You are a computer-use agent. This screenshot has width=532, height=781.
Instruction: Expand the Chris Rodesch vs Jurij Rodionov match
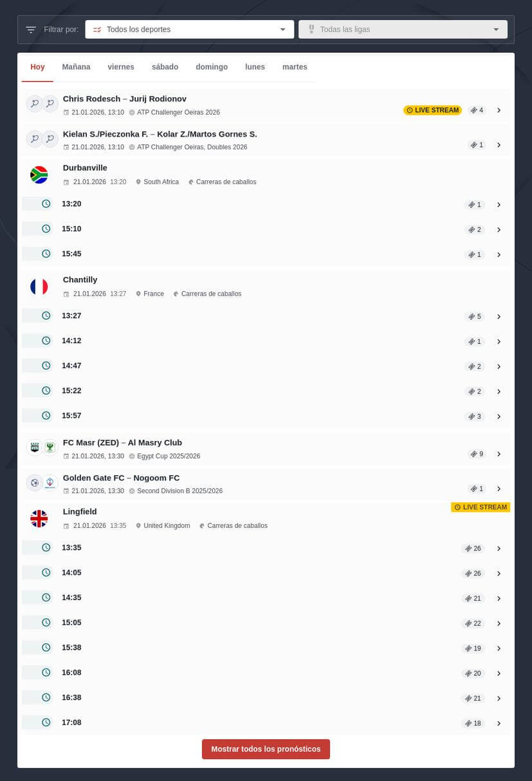point(499,110)
